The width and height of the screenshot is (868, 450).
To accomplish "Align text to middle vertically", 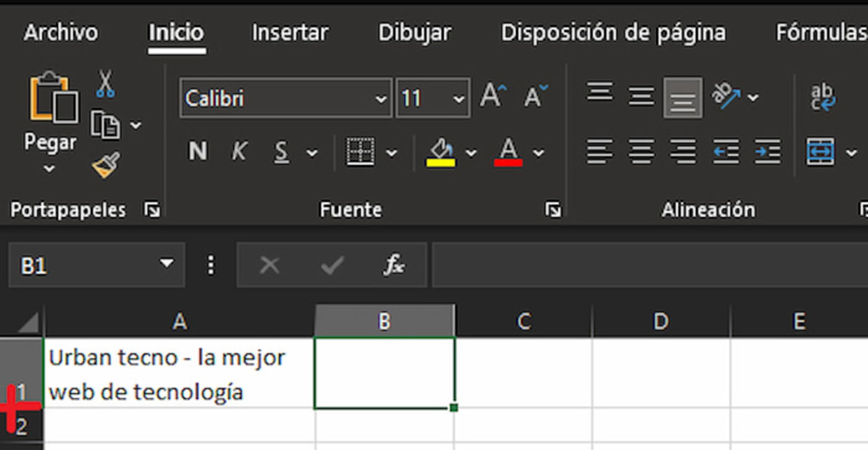I will pos(641,97).
